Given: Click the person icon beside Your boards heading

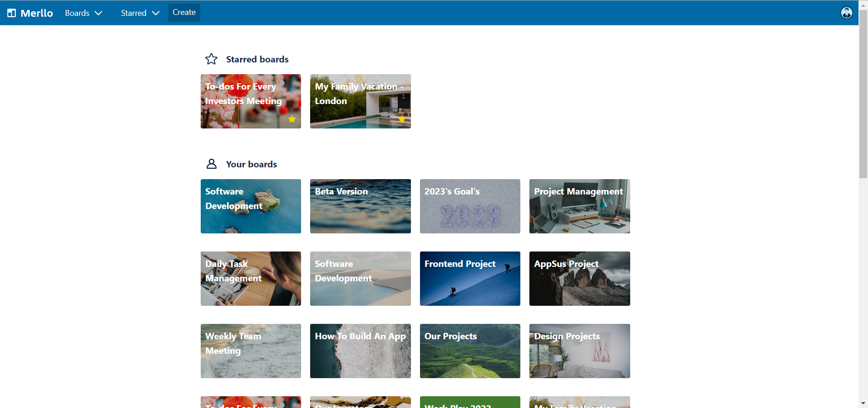Looking at the screenshot, I should [211, 164].
